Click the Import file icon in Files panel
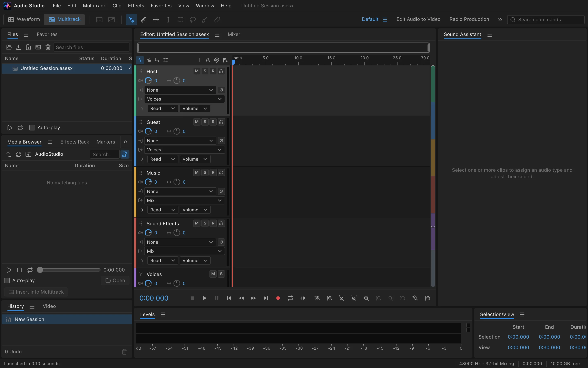Screen dimensions: 588x368 click(x=18, y=47)
